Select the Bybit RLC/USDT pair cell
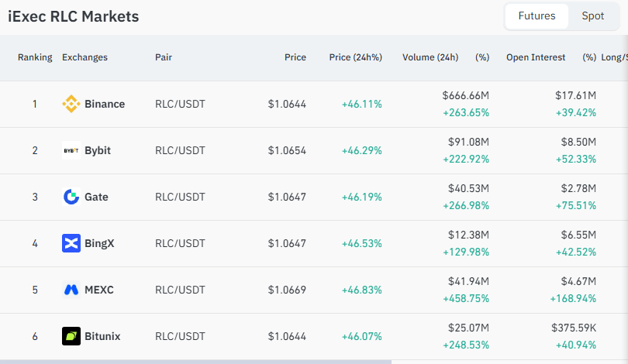628x364 pixels. pyautogui.click(x=180, y=150)
